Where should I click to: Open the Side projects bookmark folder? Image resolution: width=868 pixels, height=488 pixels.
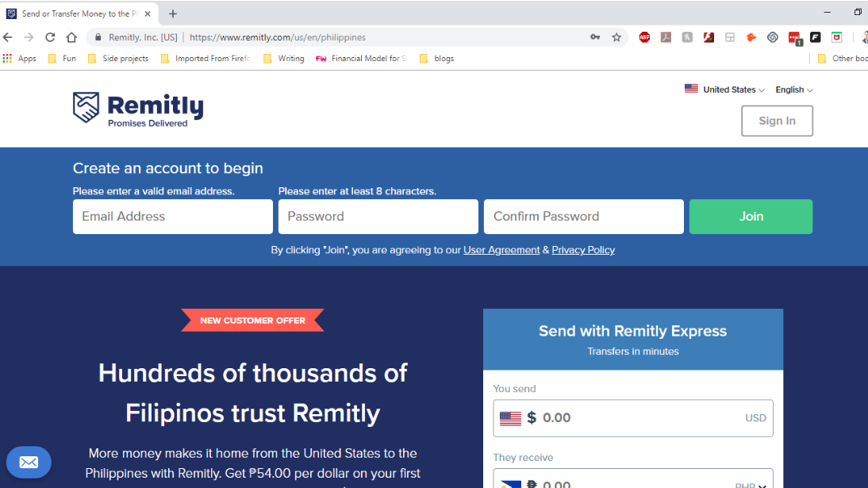click(118, 59)
